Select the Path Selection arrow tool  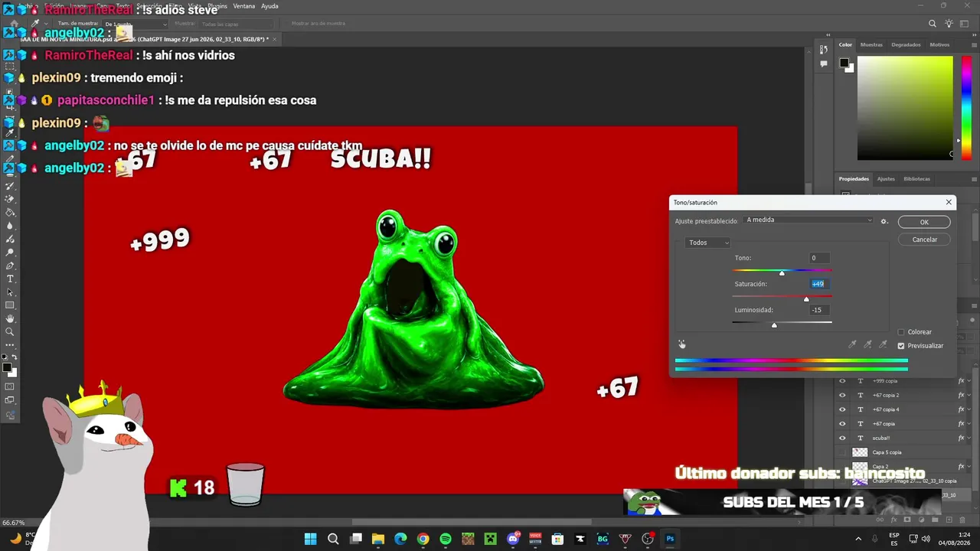10,292
